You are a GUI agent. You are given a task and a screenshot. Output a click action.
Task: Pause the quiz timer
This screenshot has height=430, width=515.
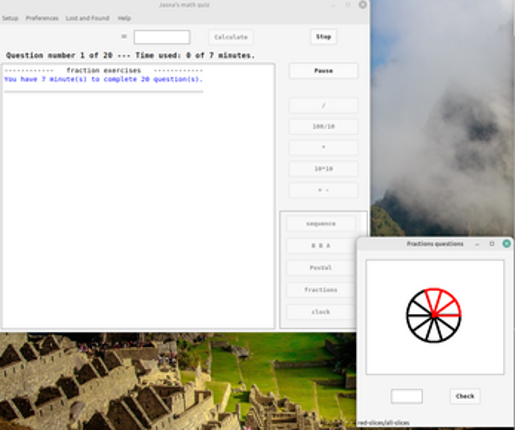coord(323,71)
